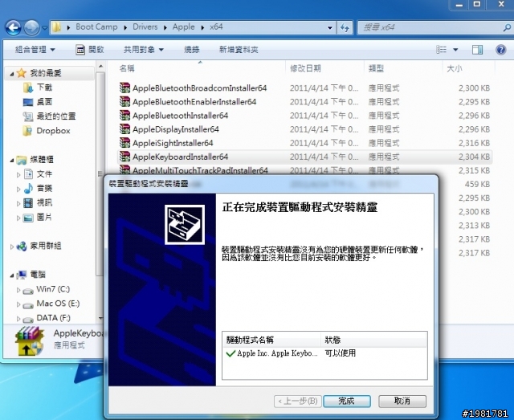This screenshot has height=420, width=514.
Task: Select 桌面 in favorites
Action: tap(44, 102)
